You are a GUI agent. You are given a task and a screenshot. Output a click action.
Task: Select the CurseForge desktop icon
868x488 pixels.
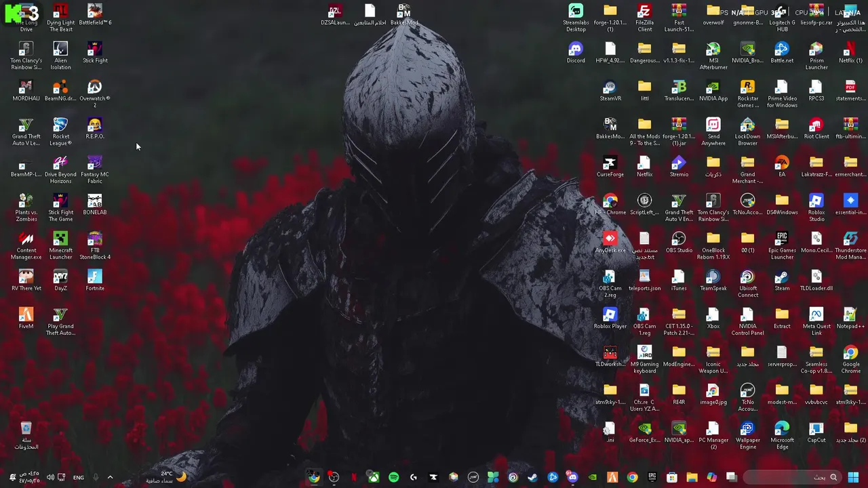610,167
